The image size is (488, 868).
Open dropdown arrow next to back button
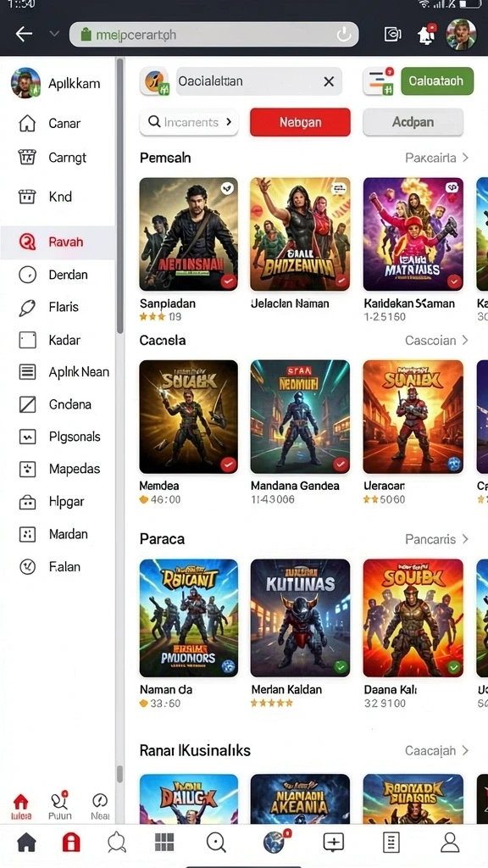point(54,34)
